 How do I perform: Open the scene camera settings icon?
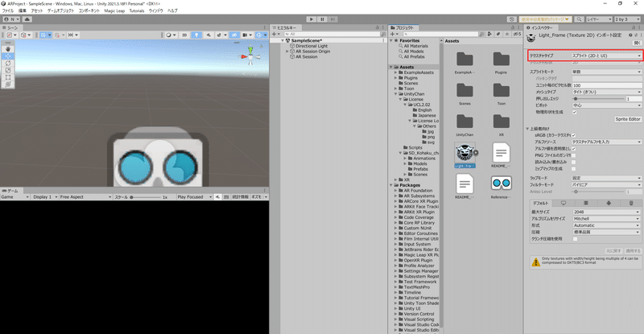click(x=246, y=35)
